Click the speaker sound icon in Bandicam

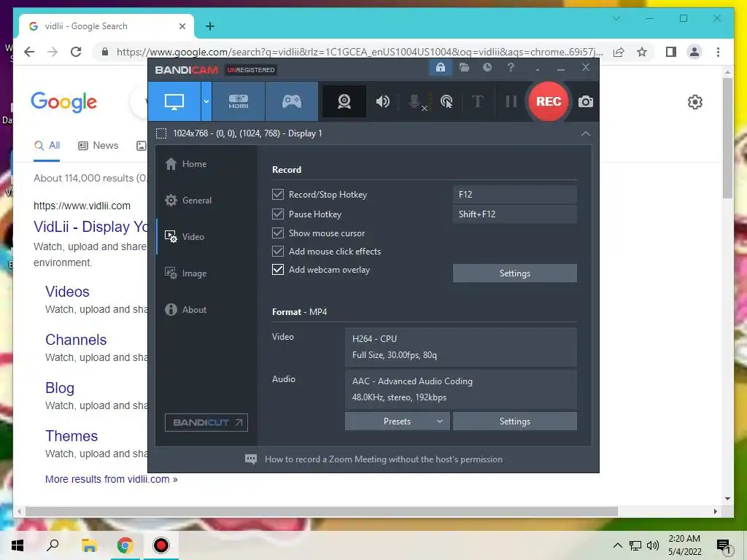coord(382,101)
